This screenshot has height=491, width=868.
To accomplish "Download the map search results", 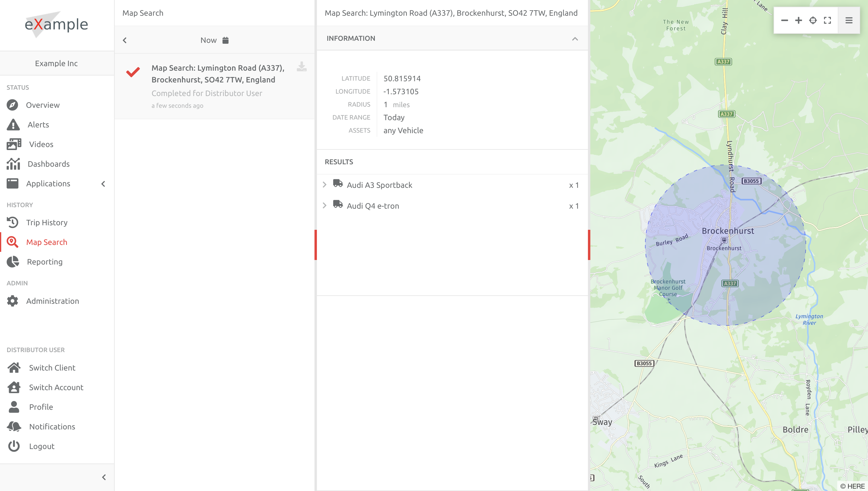I will [302, 66].
